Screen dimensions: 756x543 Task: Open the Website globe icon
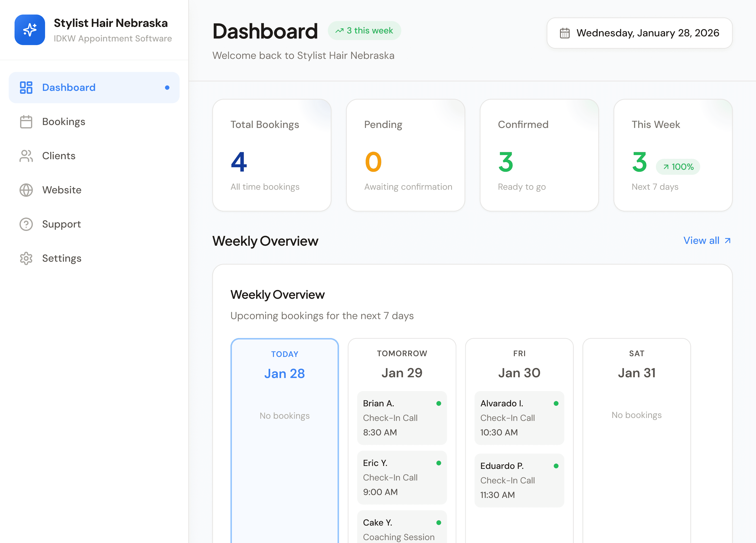pos(26,190)
